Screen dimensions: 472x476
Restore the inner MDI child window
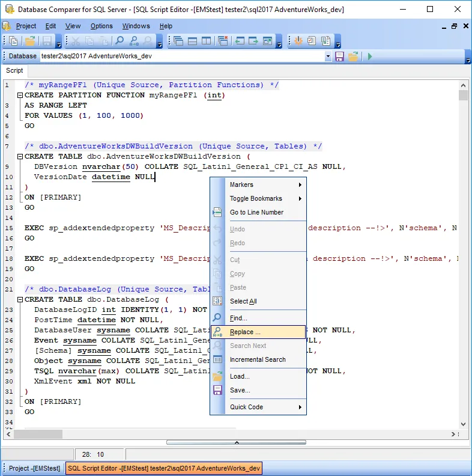pyautogui.click(x=454, y=26)
